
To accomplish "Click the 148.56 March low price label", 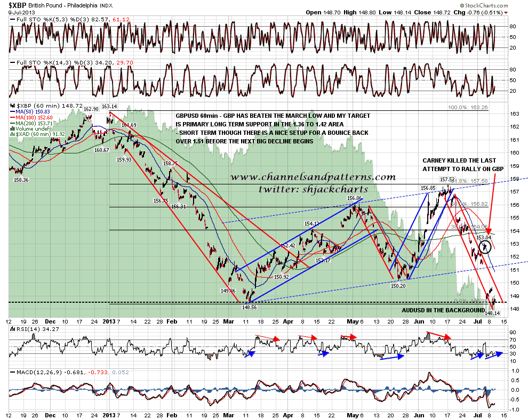I will [x=249, y=308].
